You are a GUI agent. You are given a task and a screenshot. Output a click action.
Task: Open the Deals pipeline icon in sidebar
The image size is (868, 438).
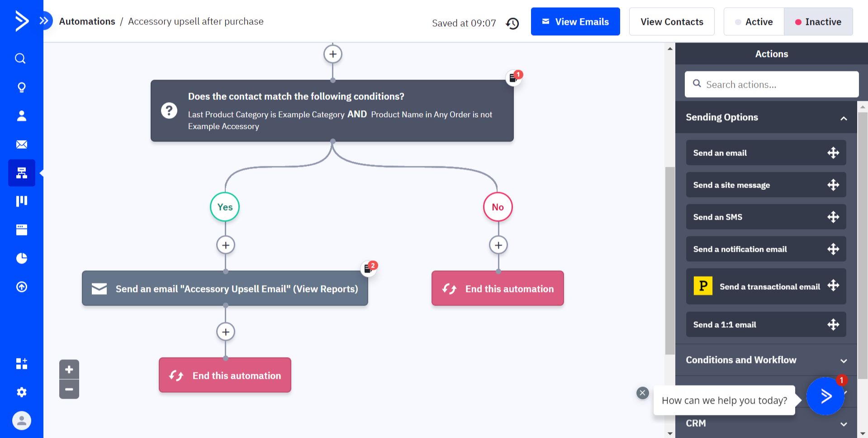click(21, 201)
